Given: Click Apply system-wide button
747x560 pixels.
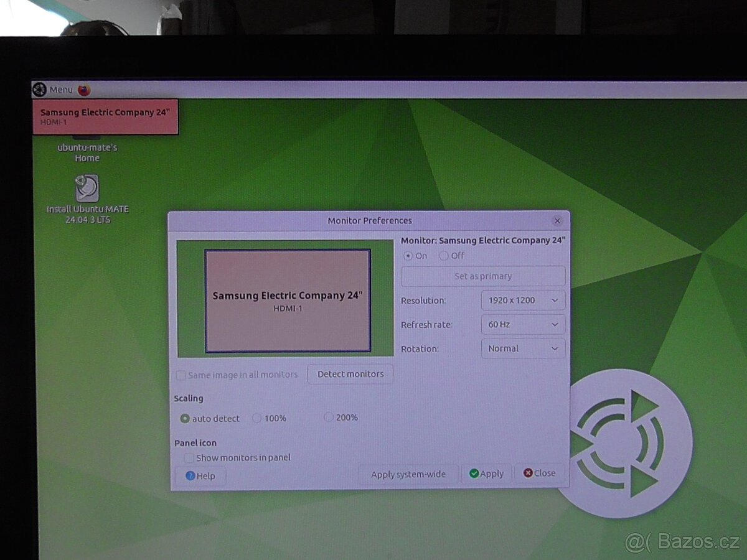Looking at the screenshot, I should (408, 474).
